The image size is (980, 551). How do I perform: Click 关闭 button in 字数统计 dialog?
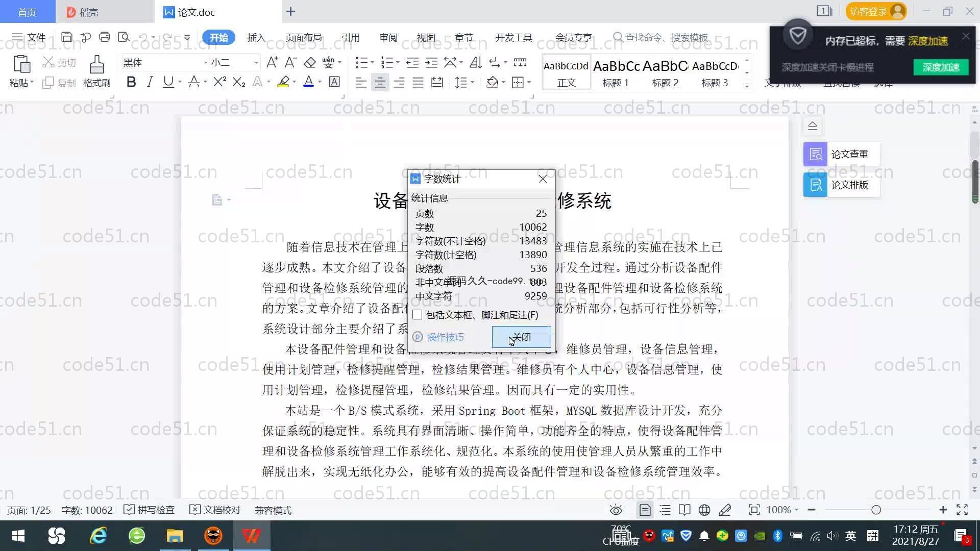click(x=521, y=337)
